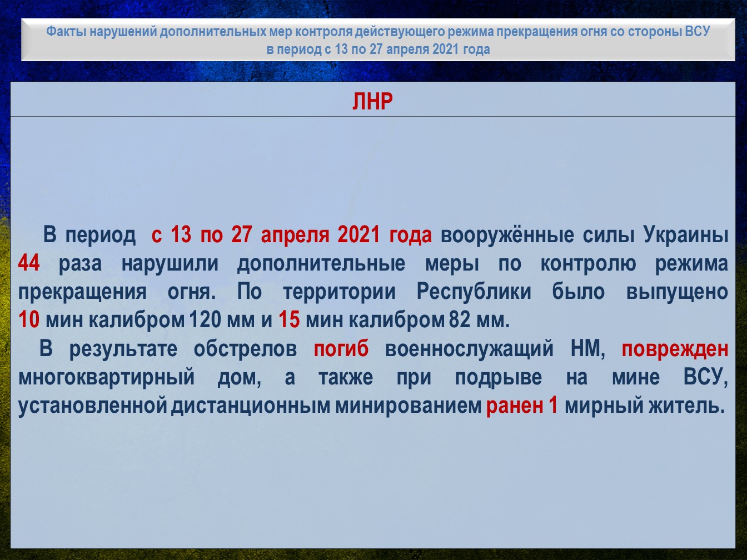Screen dimensions: 747x560
Task: Select the red ЛНР heading
Action: (372, 102)
